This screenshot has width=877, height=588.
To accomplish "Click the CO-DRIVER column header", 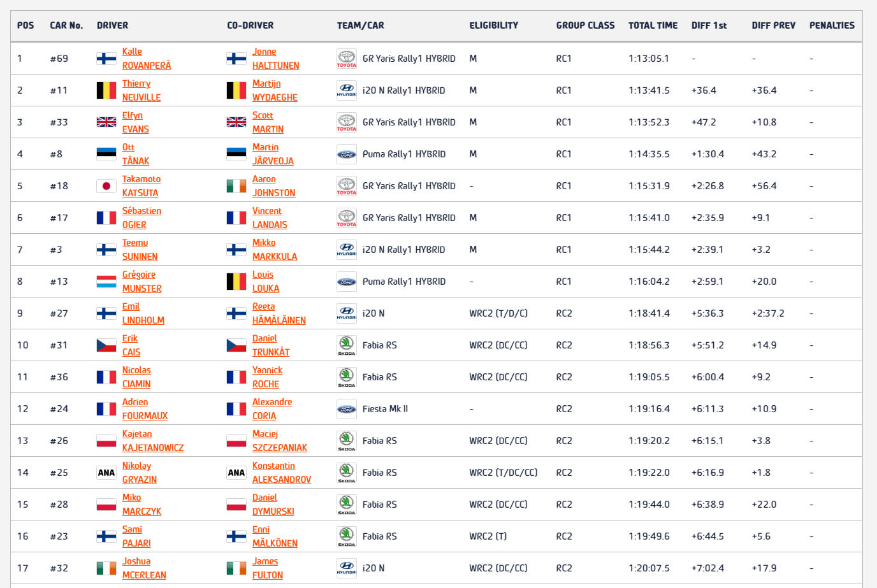I will 250,25.
